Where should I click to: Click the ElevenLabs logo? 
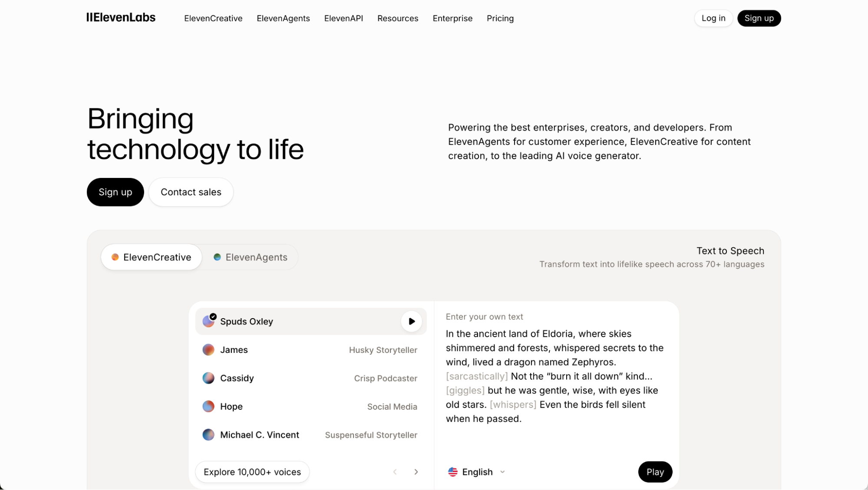click(121, 18)
